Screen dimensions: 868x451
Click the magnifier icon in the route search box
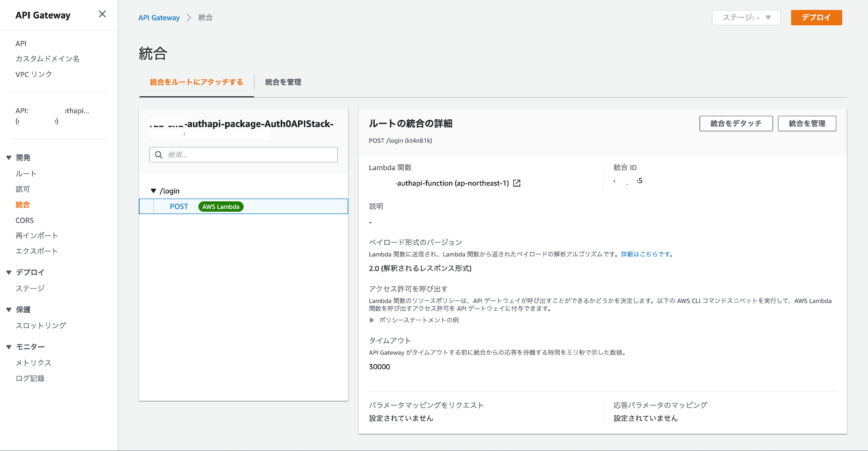tap(158, 155)
